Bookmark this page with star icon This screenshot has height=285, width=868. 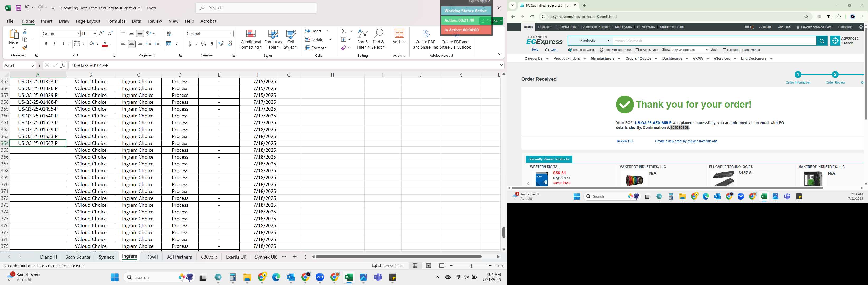point(806,16)
